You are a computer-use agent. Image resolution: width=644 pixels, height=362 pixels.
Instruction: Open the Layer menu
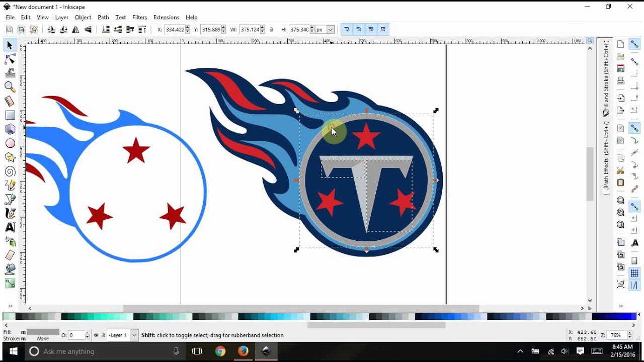62,18
